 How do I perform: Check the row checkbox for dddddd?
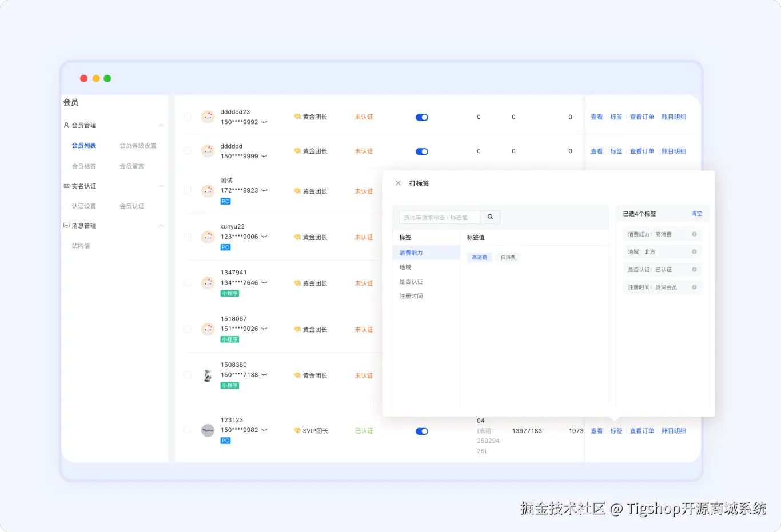[x=188, y=151]
